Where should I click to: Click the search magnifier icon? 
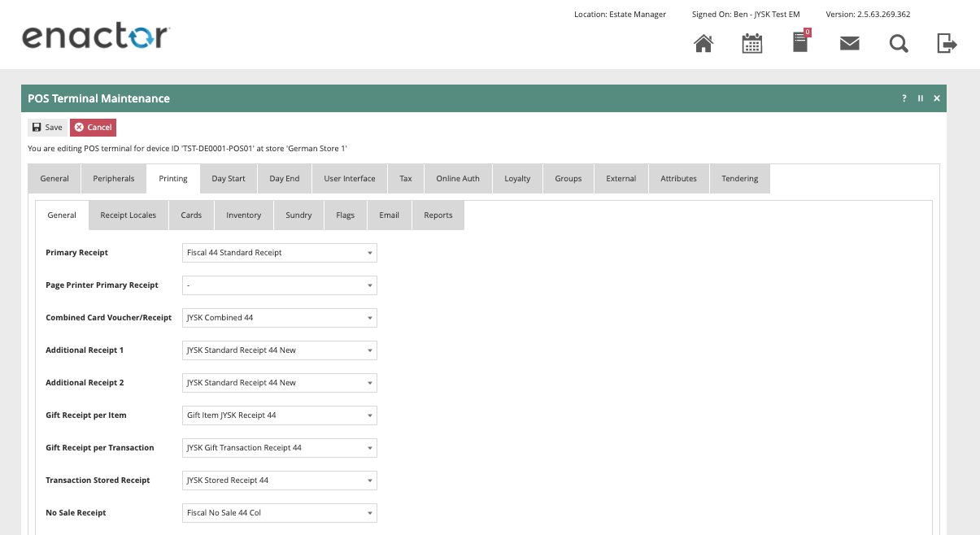[899, 43]
